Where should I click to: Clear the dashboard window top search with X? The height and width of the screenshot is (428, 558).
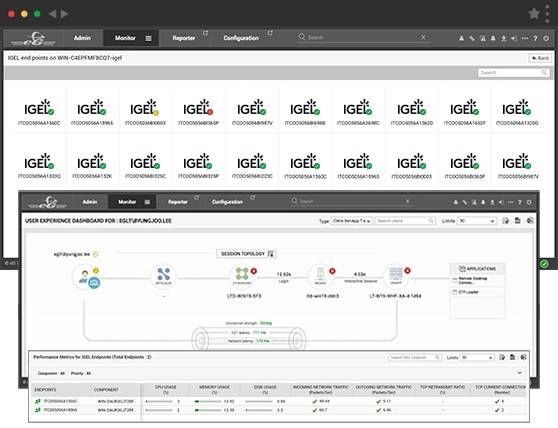[x=407, y=201]
